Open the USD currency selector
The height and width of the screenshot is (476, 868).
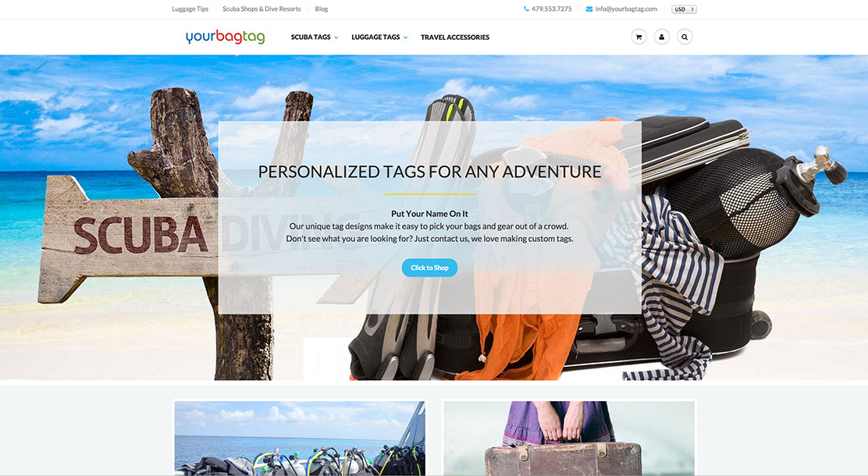tap(685, 9)
